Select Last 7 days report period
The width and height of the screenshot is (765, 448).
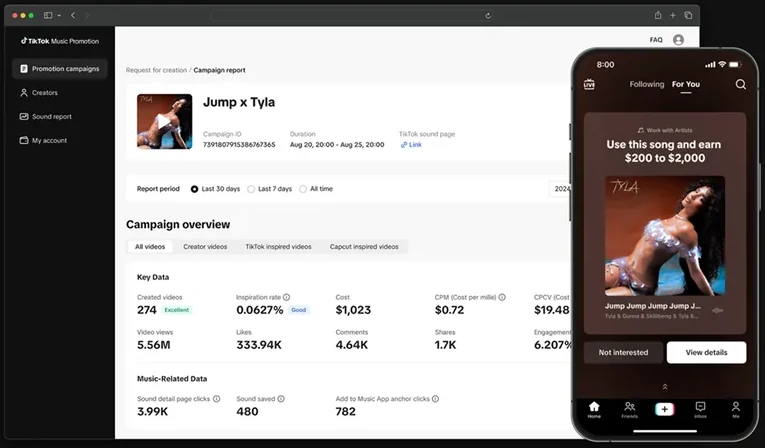click(x=269, y=189)
